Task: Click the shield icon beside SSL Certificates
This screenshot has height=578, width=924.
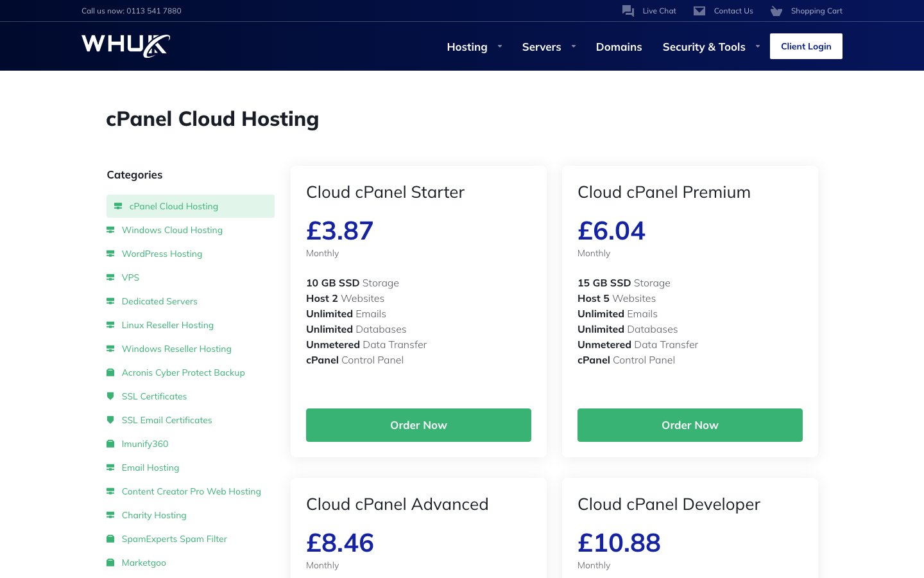Action: coord(110,396)
